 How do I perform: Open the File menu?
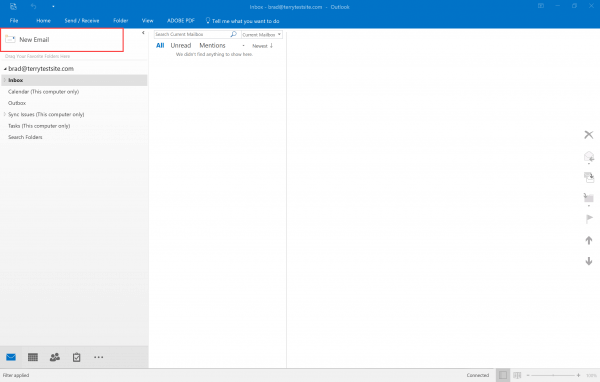point(14,21)
